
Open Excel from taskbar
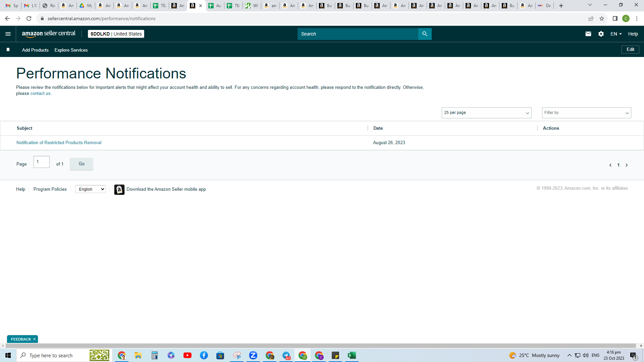tap(352, 355)
